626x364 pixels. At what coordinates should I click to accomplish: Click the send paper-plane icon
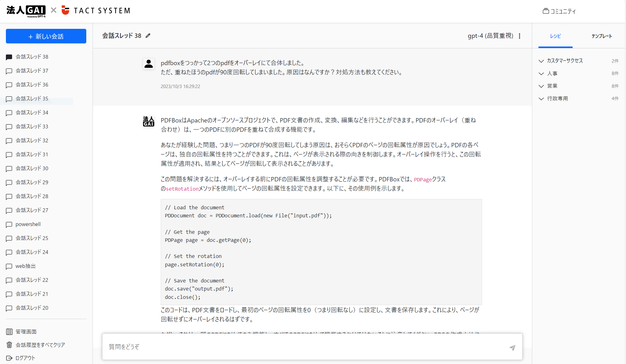[512, 348]
